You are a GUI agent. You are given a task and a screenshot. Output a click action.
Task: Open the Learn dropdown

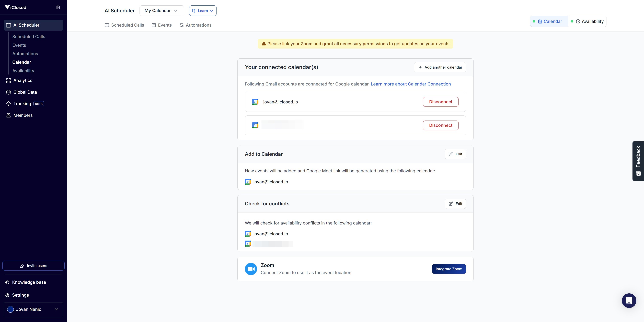pyautogui.click(x=203, y=11)
